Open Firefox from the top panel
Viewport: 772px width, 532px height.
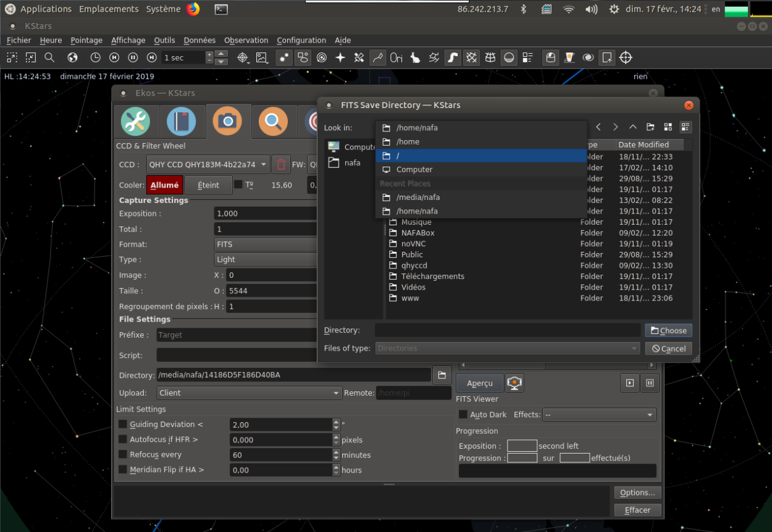tap(193, 9)
